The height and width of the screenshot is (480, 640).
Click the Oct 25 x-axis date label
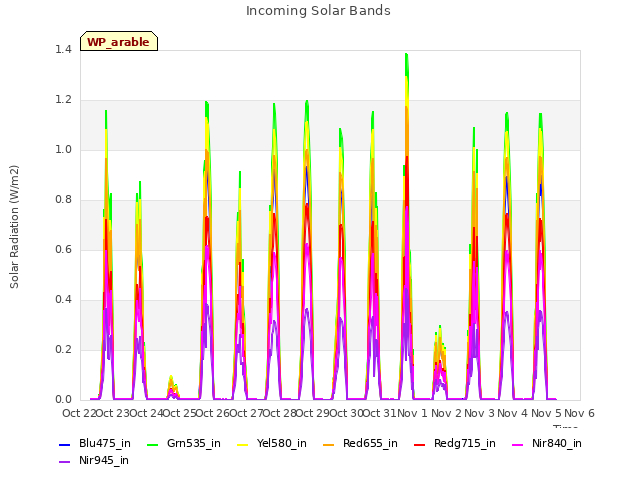pyautogui.click(x=179, y=413)
